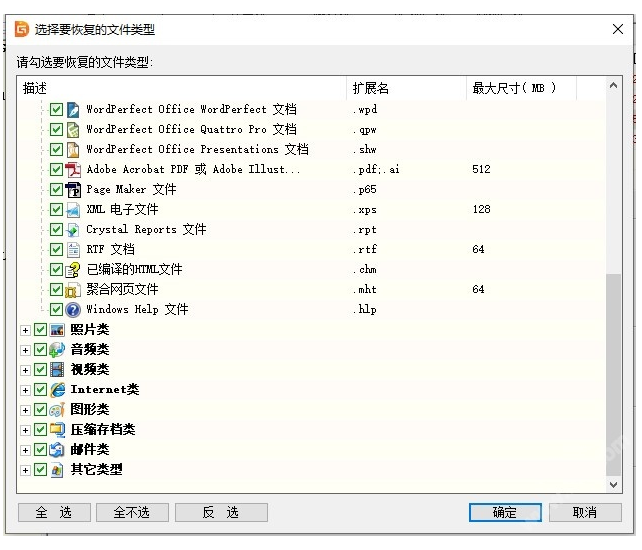
Task: Toggle the 照片类 category checkbox
Action: click(40, 330)
